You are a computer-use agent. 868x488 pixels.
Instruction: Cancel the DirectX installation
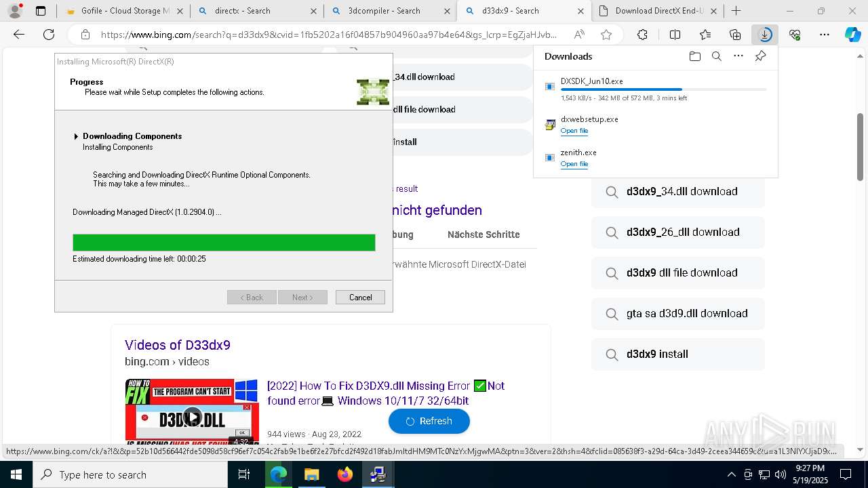coord(360,298)
